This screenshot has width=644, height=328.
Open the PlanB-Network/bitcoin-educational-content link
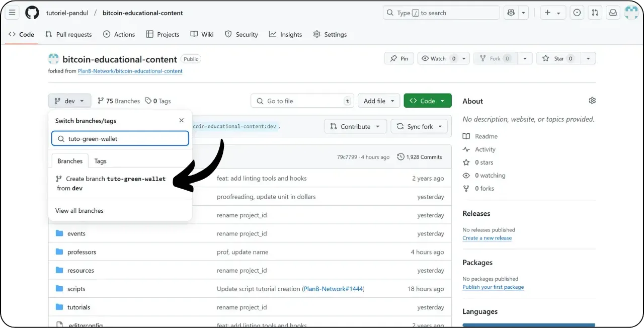[130, 71]
